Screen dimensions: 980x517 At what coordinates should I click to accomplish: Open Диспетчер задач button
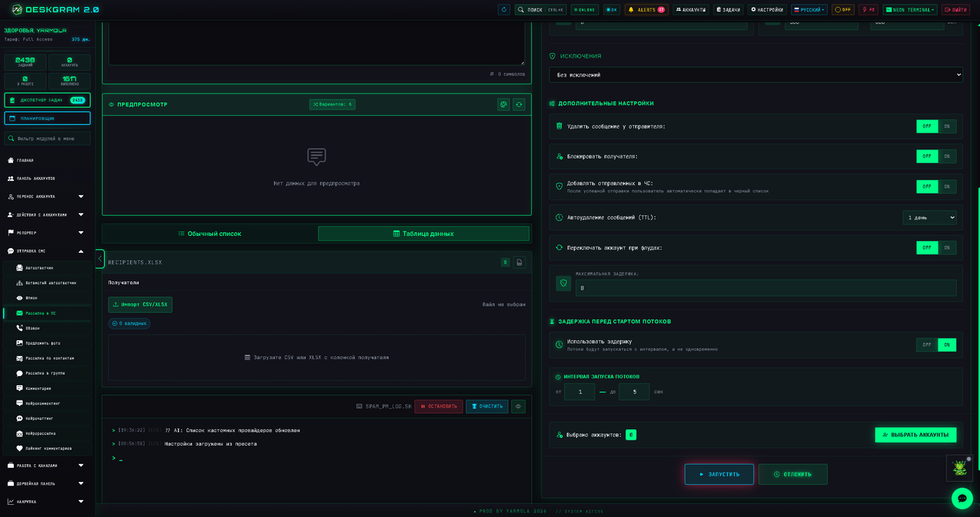click(47, 100)
